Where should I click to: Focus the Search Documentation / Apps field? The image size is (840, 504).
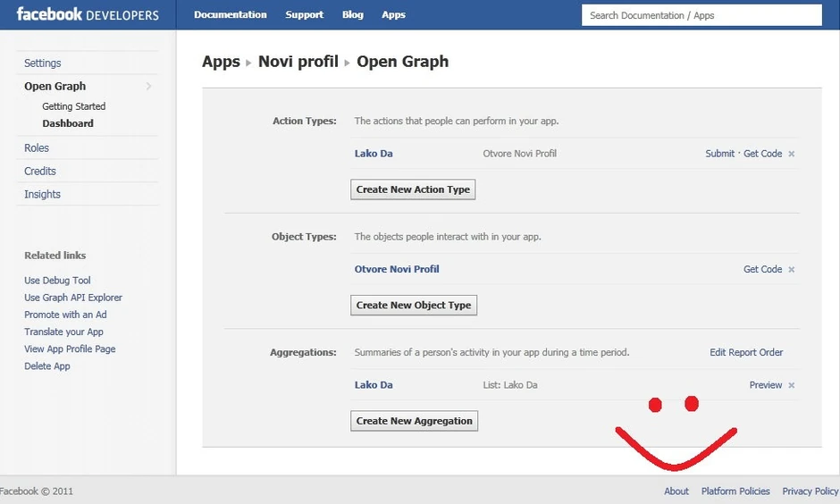(701, 15)
